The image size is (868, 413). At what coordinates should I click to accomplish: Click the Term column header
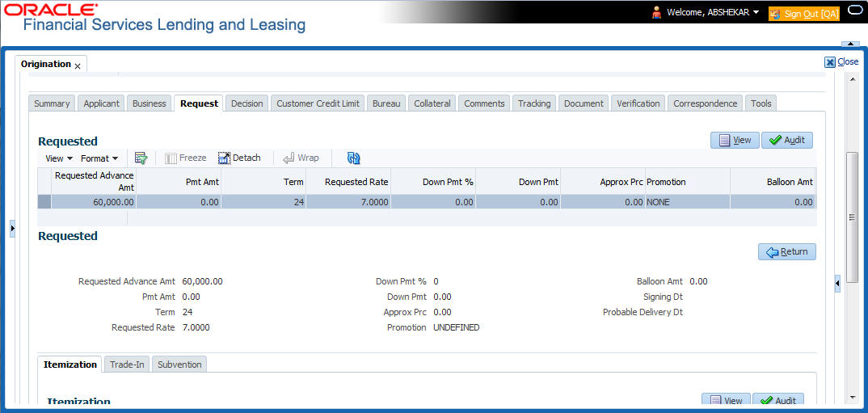[263, 182]
